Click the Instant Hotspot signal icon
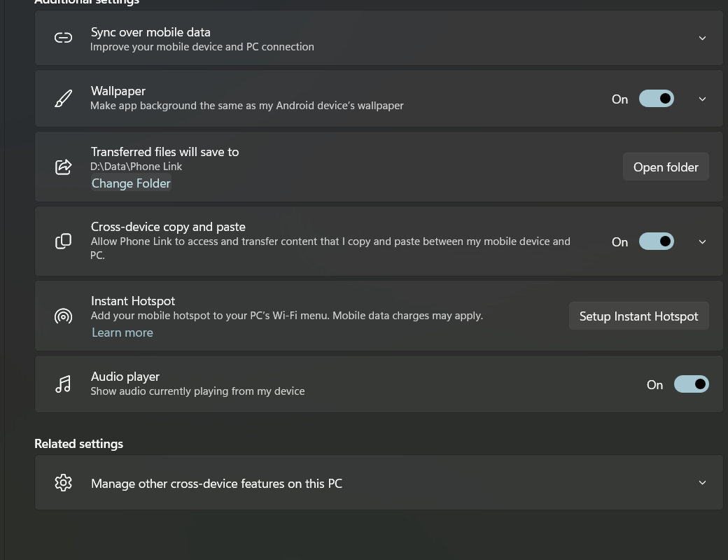This screenshot has width=728, height=560. (63, 316)
